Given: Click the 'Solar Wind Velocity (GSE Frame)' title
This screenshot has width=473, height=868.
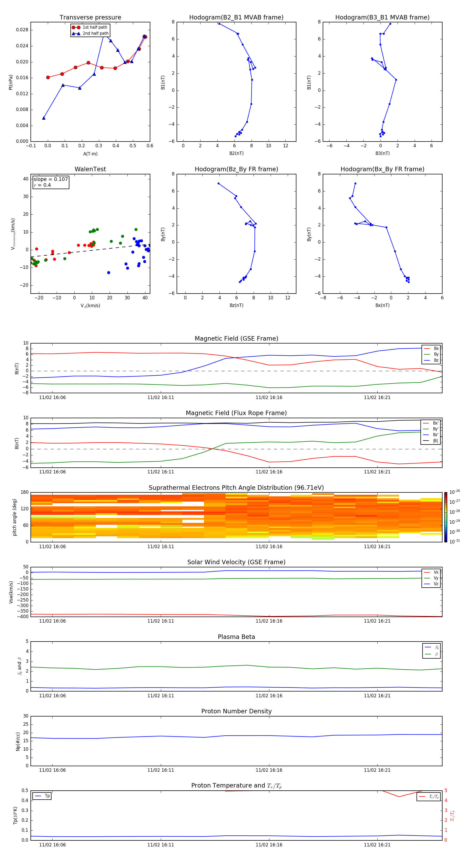Looking at the screenshot, I should point(236,562).
